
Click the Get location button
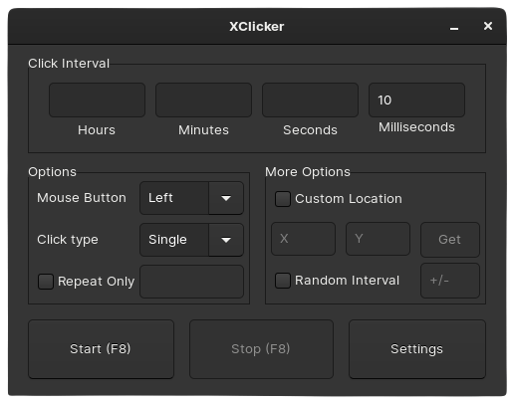[x=450, y=240]
